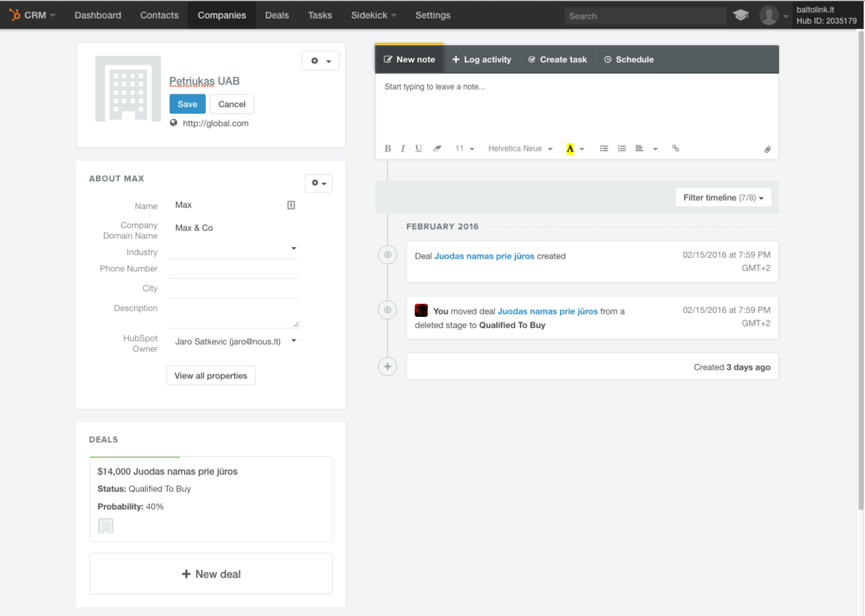Click the Petriukas UAB name field

pos(205,81)
